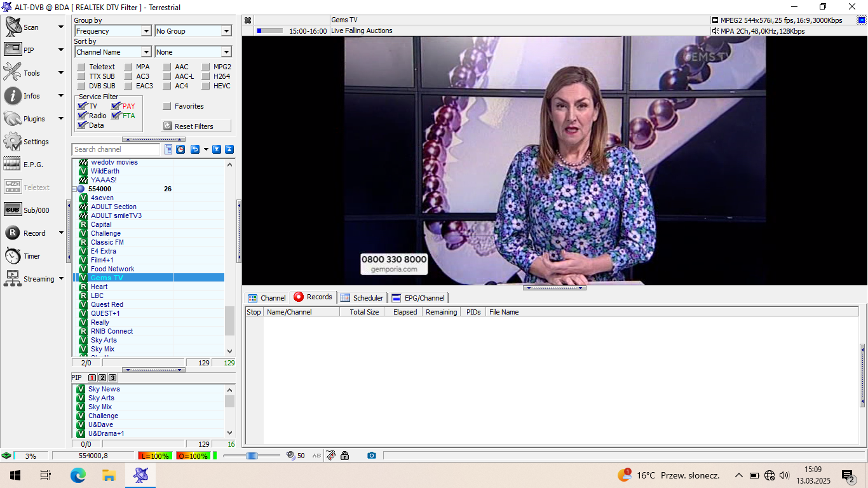Expand the Streaming menu arrow
Image resolution: width=868 pixels, height=488 pixels.
tap(61, 278)
